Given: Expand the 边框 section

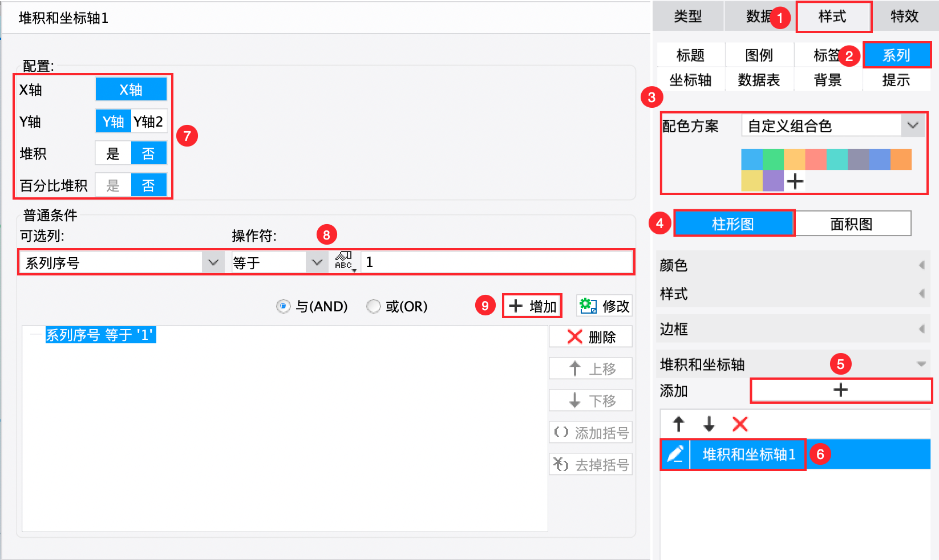Looking at the screenshot, I should coord(793,329).
